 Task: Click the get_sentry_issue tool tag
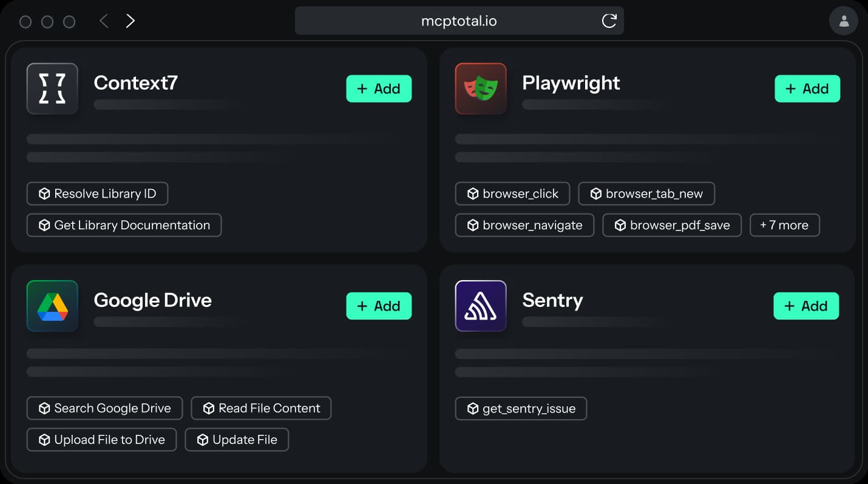(x=520, y=409)
